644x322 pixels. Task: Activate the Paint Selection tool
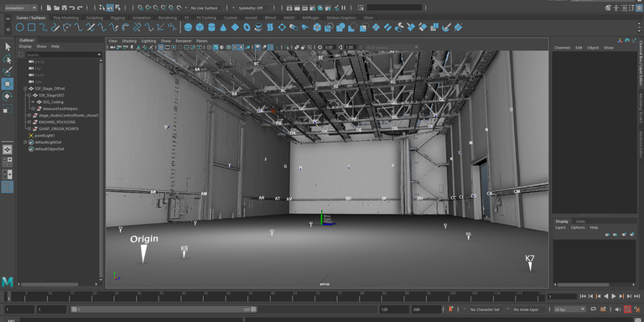pyautogui.click(x=8, y=71)
